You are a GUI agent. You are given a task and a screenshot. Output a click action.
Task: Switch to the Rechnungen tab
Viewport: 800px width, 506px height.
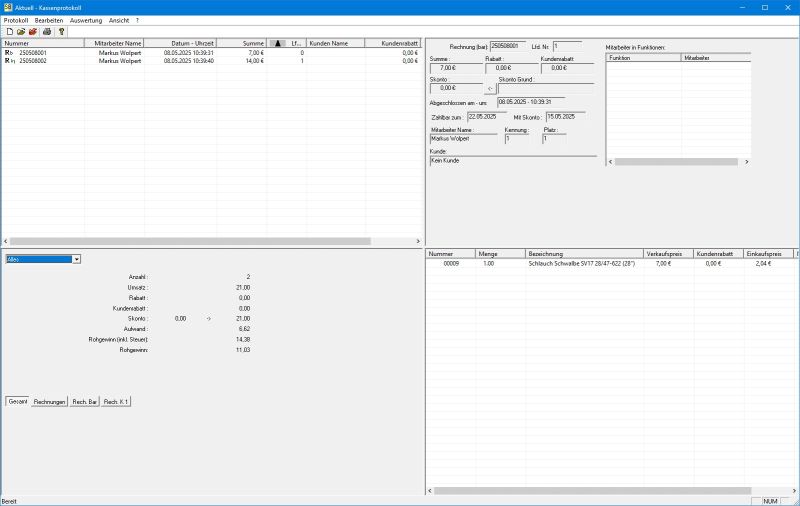[x=49, y=402]
